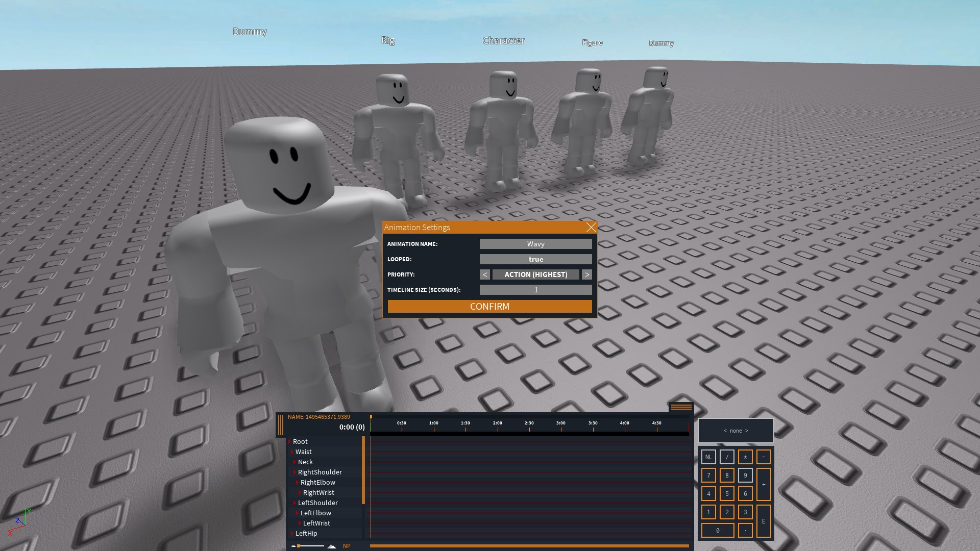980x551 pixels.
Task: Click the 4:30 timeline marker
Action: 657,423
